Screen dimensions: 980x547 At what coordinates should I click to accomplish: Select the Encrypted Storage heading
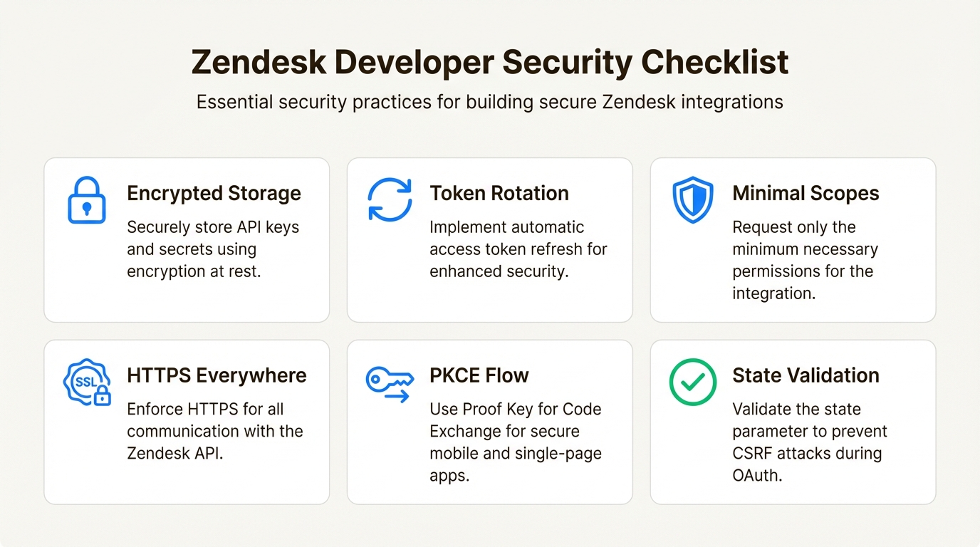click(x=214, y=193)
